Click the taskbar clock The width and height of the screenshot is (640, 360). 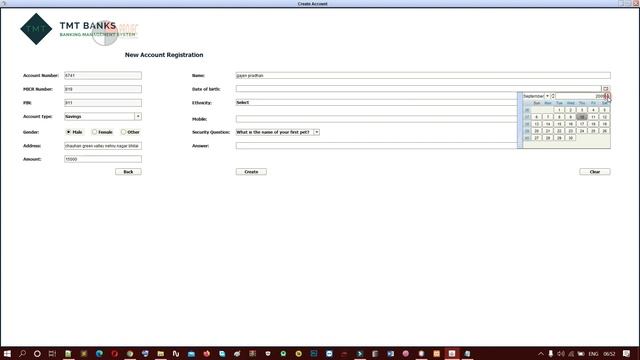[x=609, y=353]
